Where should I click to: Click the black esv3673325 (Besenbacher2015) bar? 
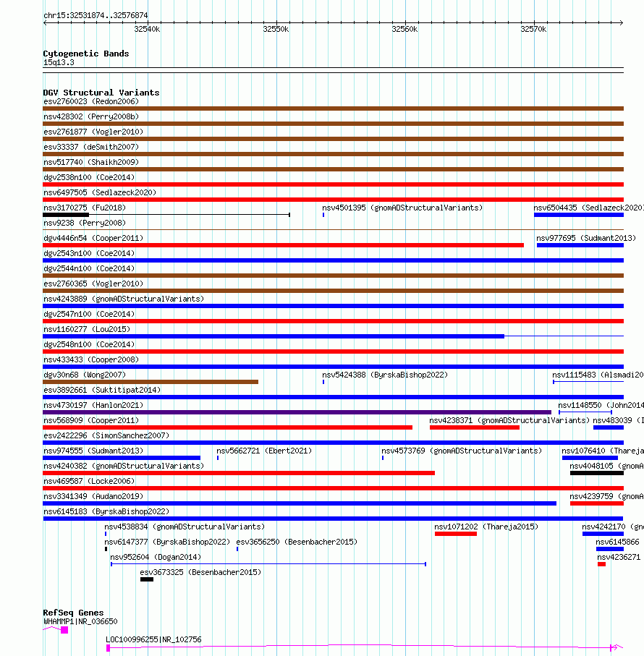pos(147,579)
